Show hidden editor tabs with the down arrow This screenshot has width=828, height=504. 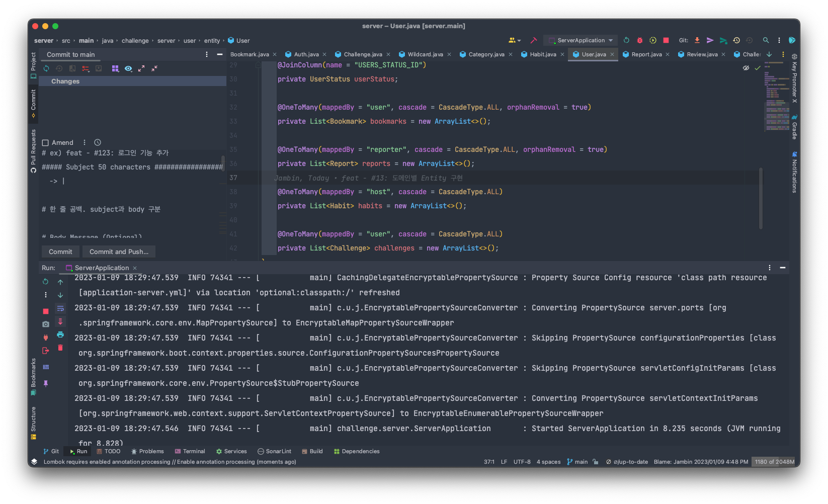pyautogui.click(x=769, y=54)
